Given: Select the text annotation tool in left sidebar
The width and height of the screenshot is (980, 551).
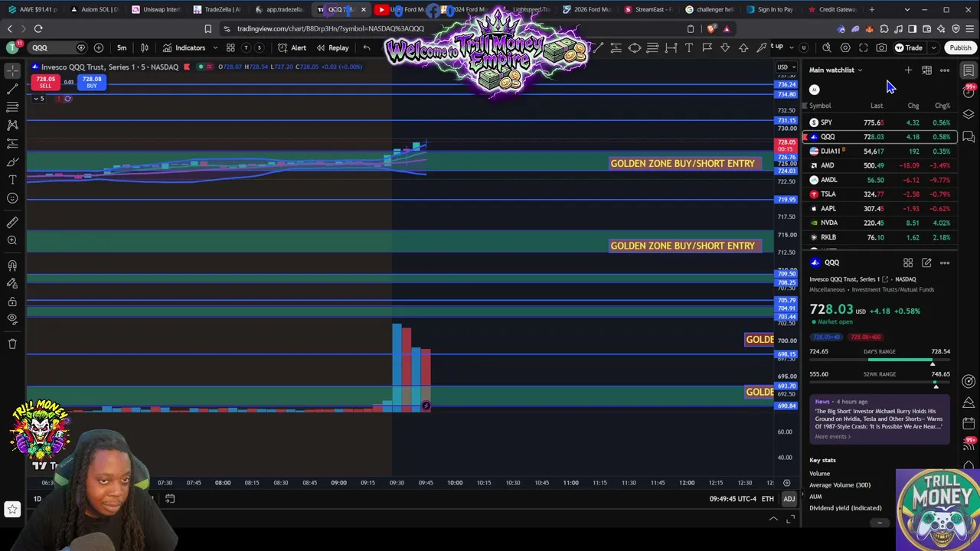Looking at the screenshot, I should [x=12, y=180].
